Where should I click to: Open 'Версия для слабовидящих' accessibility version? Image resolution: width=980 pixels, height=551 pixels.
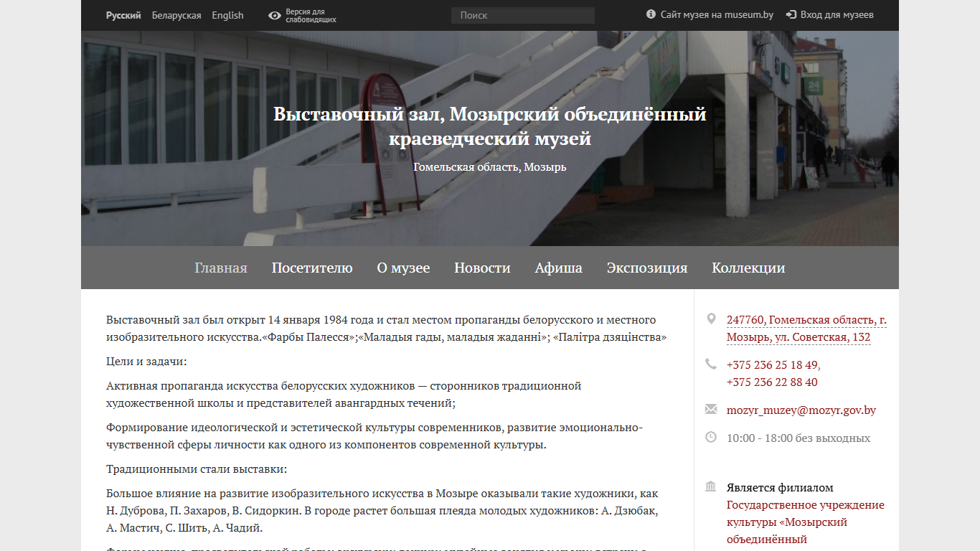tap(311, 16)
